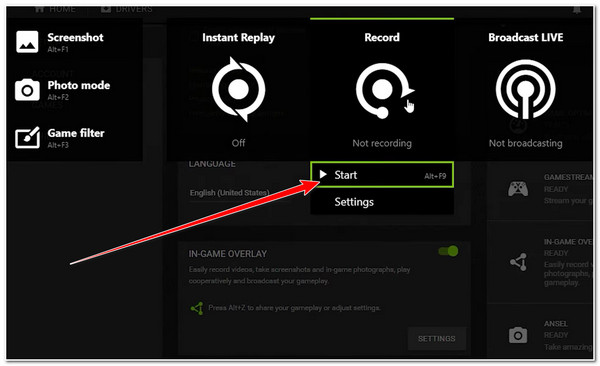The image size is (600, 366).
Task: Click the IN-GAME OVERLAY heading text
Action: 228,254
